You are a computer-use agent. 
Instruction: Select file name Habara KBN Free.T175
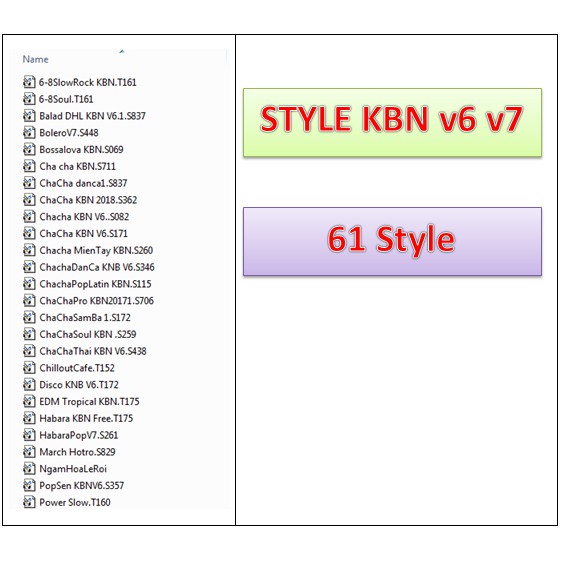(86, 419)
